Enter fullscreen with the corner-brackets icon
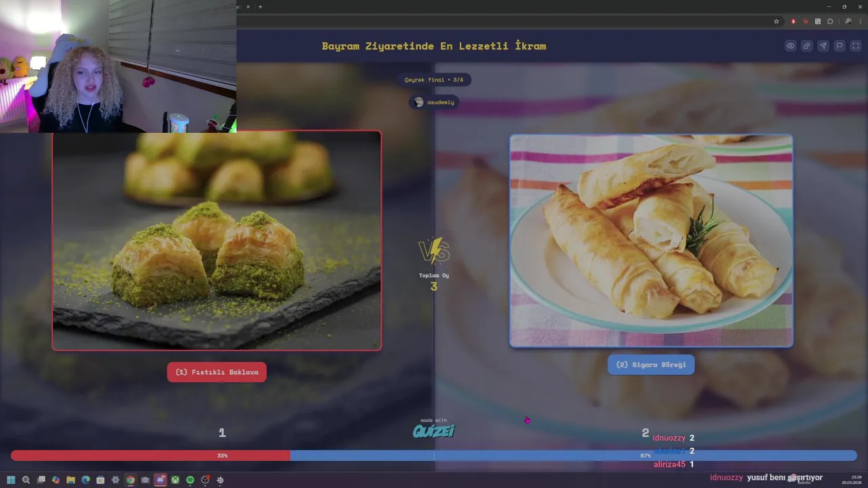 (855, 46)
